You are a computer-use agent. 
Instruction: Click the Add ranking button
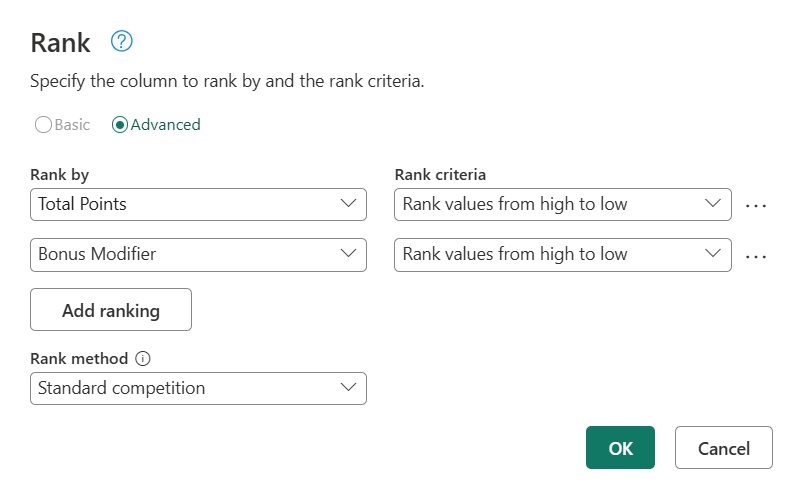[x=111, y=310]
